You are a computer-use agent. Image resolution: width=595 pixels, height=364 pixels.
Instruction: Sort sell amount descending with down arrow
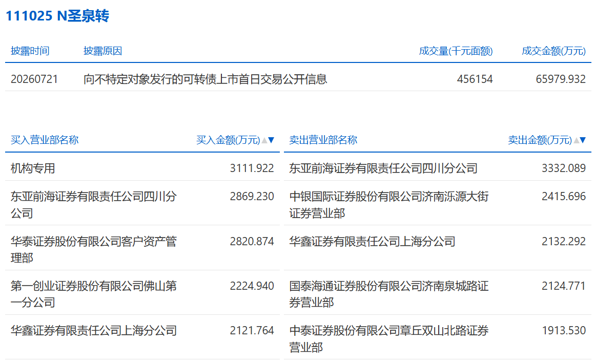coord(583,140)
